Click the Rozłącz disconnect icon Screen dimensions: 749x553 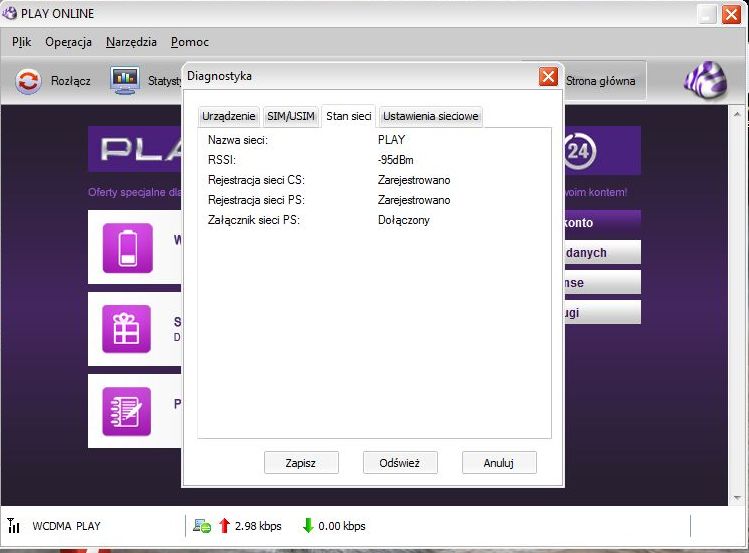point(29,81)
